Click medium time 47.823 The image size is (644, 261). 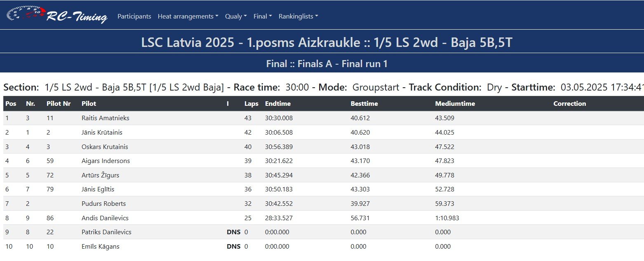444,161
